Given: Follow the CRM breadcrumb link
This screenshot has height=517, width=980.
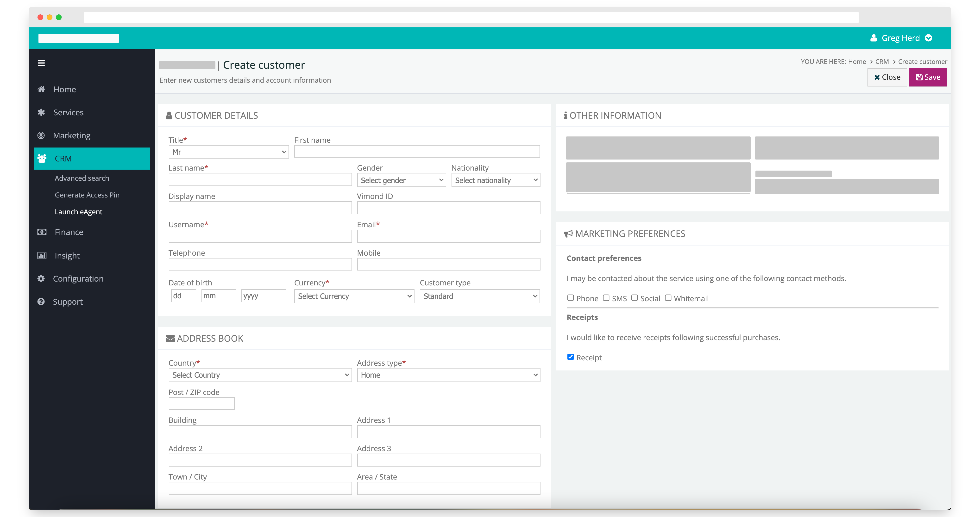Looking at the screenshot, I should [882, 62].
